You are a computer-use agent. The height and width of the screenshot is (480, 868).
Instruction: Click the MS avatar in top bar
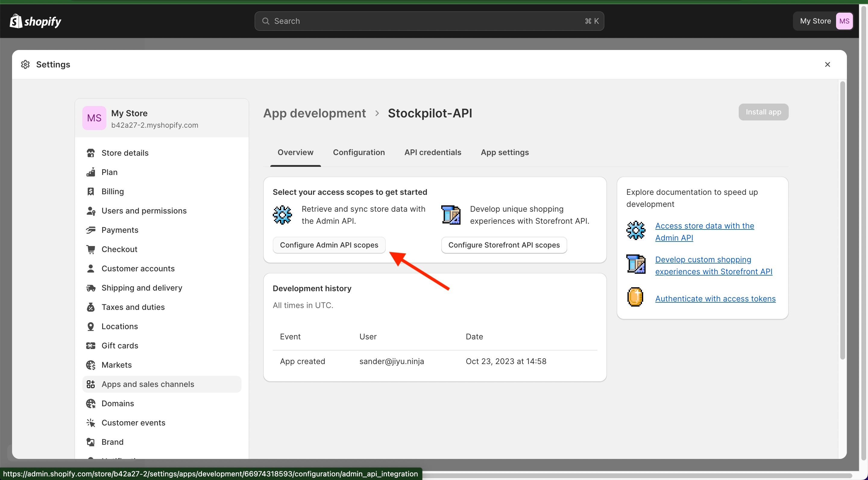click(844, 21)
